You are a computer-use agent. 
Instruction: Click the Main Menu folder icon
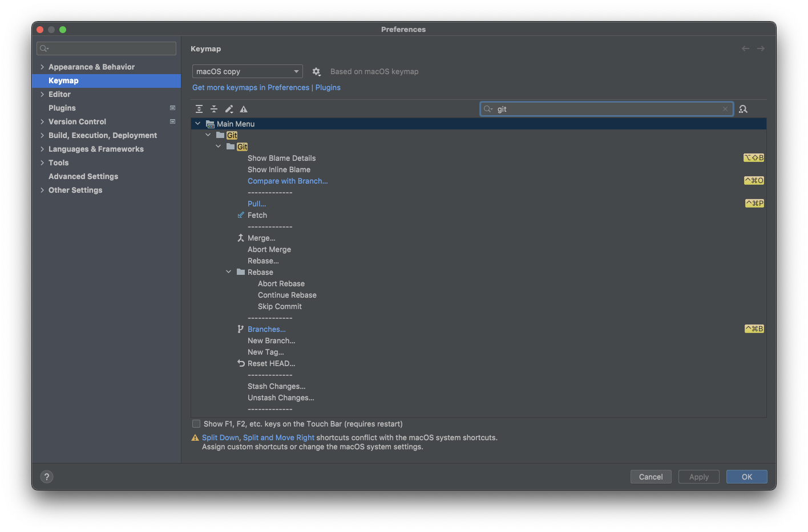coord(210,124)
